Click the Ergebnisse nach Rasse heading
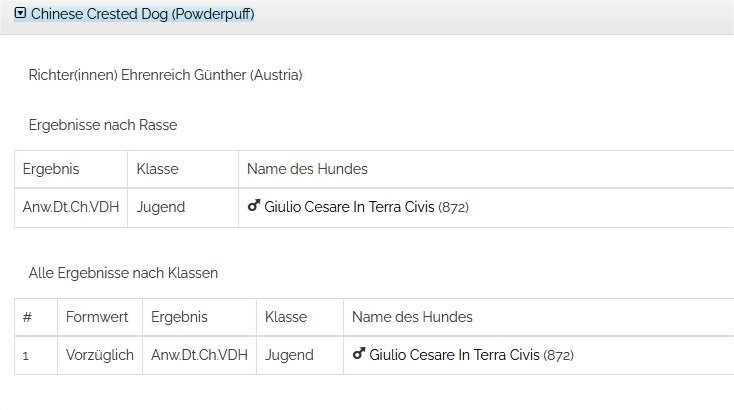This screenshot has height=410, width=734. (103, 125)
